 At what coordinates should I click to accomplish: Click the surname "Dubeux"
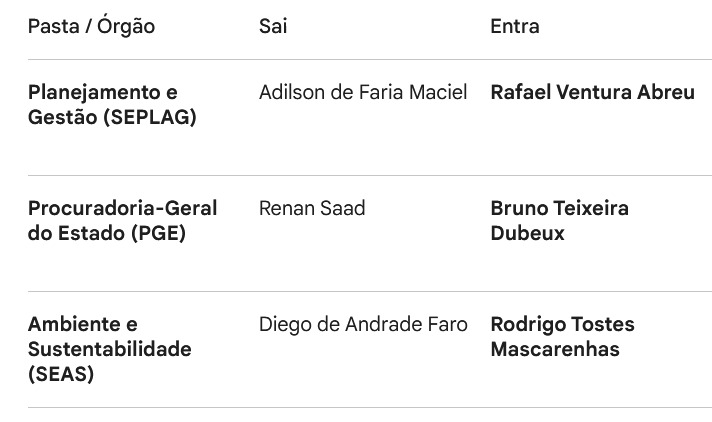point(527,234)
